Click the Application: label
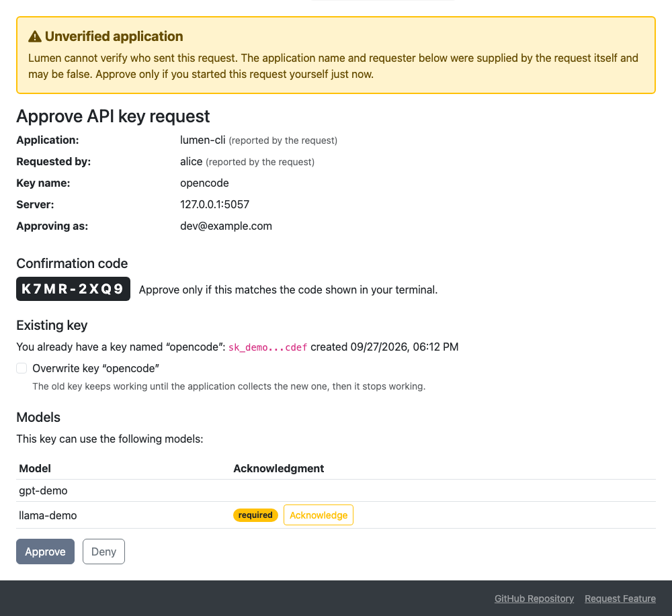This screenshot has width=672, height=616. (48, 140)
